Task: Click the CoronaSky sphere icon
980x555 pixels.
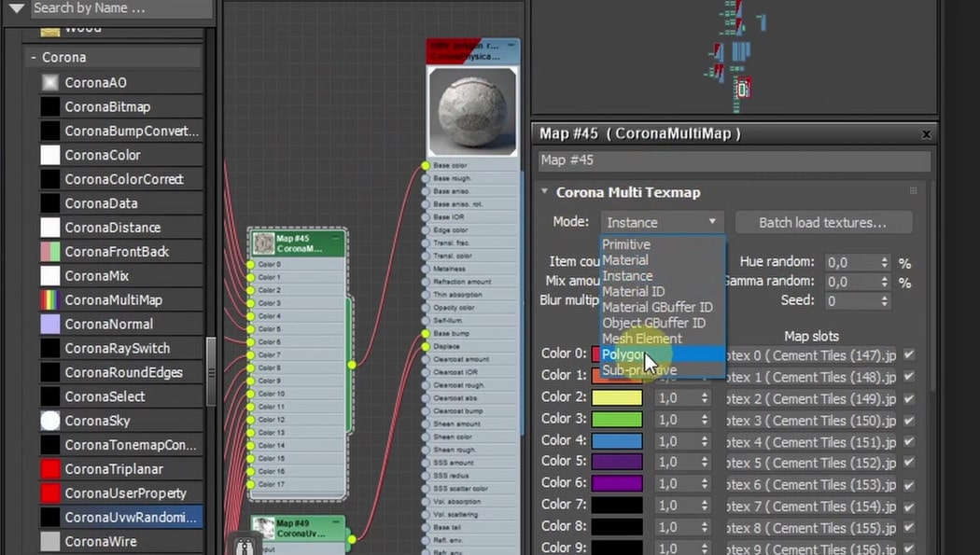Action: tap(50, 421)
